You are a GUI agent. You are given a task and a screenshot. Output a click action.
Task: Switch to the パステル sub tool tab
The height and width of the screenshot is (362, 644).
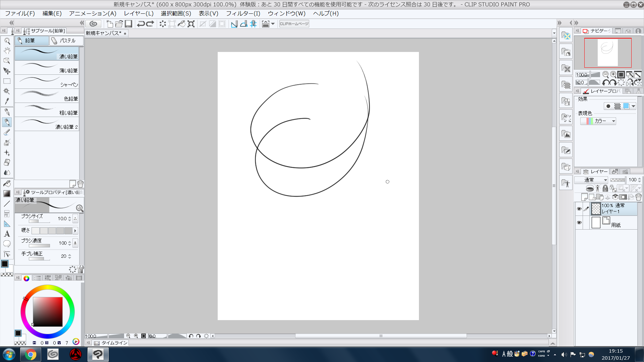click(x=66, y=41)
